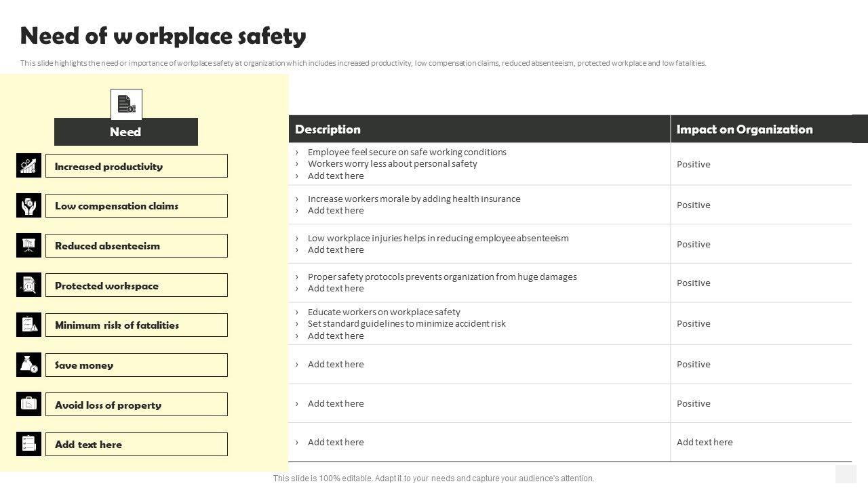The image size is (868, 488).
Task: Select the Increased productivity label box
Action: [136, 166]
